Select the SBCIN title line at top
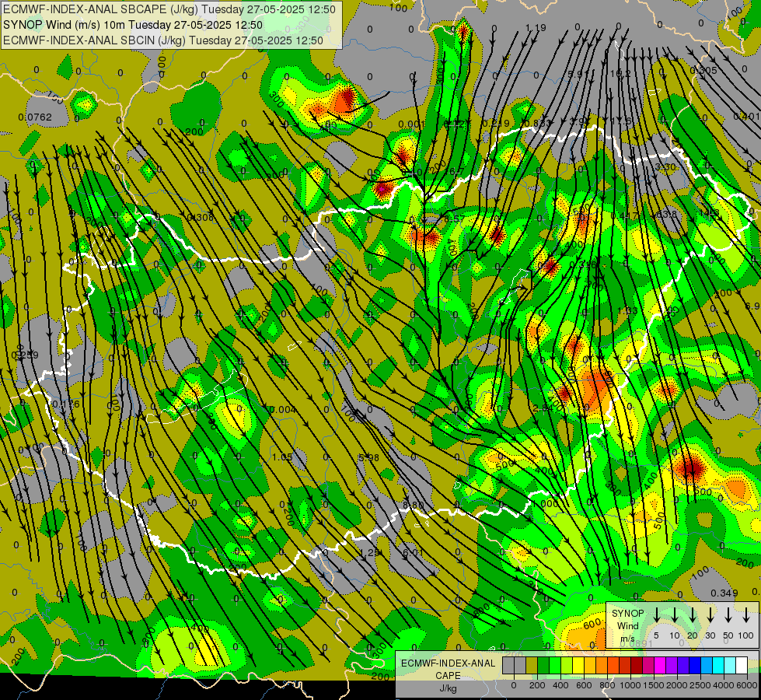The width and height of the screenshot is (761, 700). (163, 40)
